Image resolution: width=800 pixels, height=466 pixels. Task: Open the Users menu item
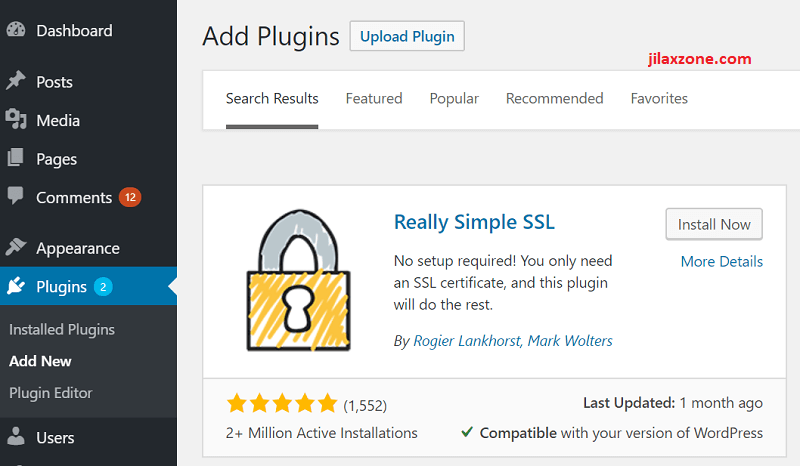(x=88, y=437)
